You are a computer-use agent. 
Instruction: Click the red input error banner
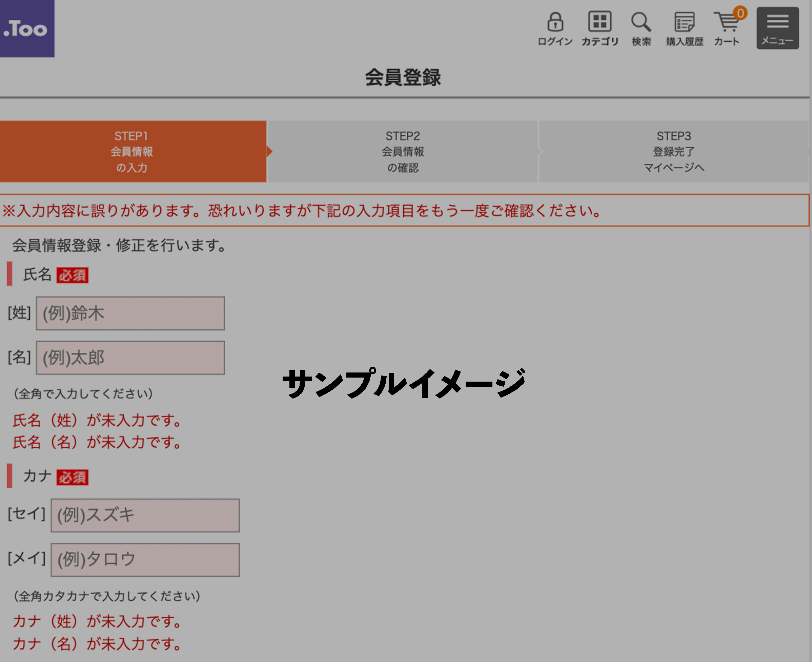pyautogui.click(x=404, y=211)
